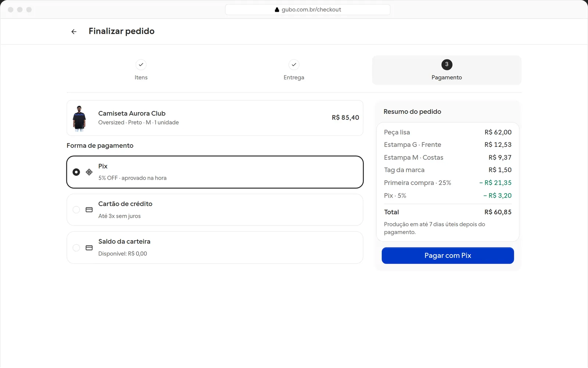This screenshot has height=368, width=588.
Task: Click the Tag da marca row
Action: pos(448,170)
